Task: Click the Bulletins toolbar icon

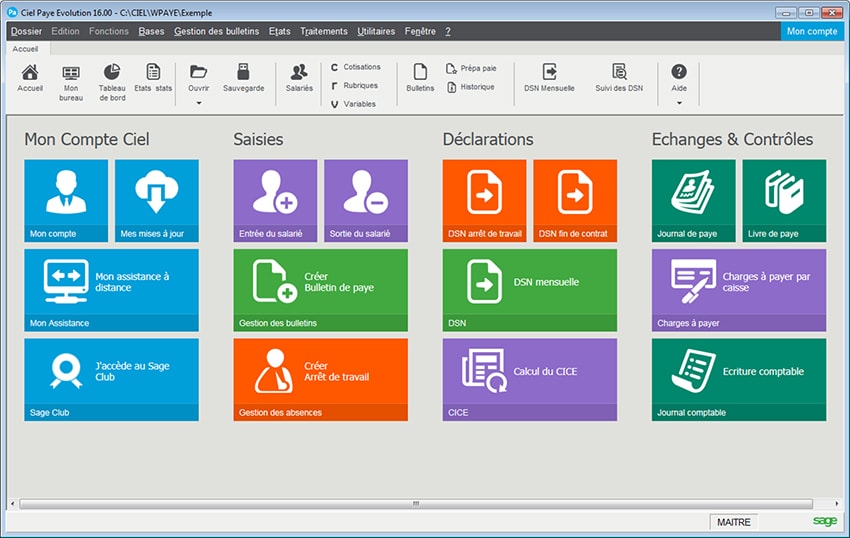Action: pos(420,78)
